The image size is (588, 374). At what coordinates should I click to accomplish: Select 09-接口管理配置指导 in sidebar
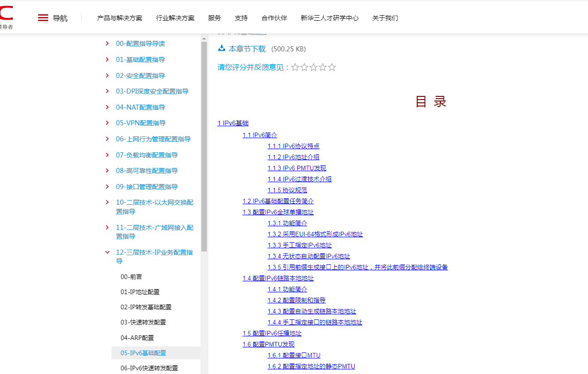(x=147, y=187)
